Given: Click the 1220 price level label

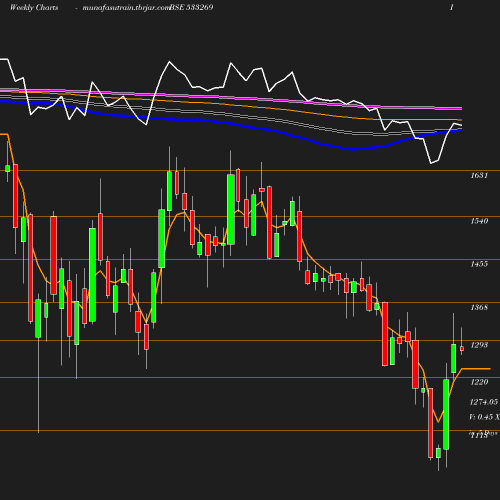Looking at the screenshot, I should (x=479, y=382).
